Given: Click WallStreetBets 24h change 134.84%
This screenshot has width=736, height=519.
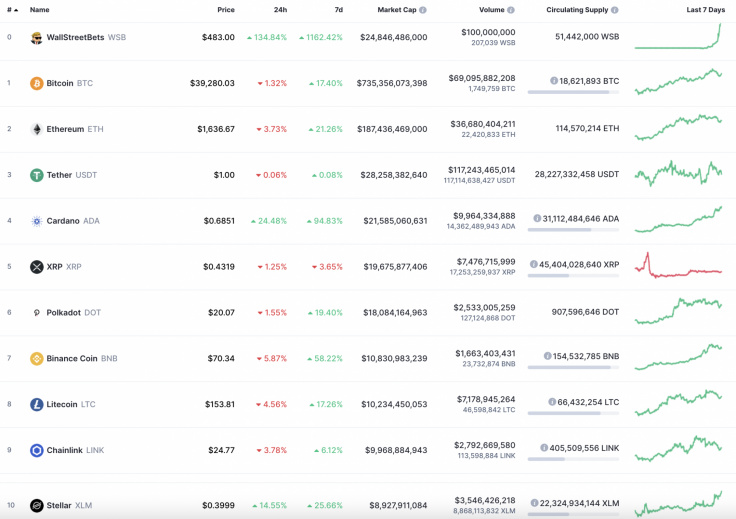Looking at the screenshot, I should coord(267,38).
